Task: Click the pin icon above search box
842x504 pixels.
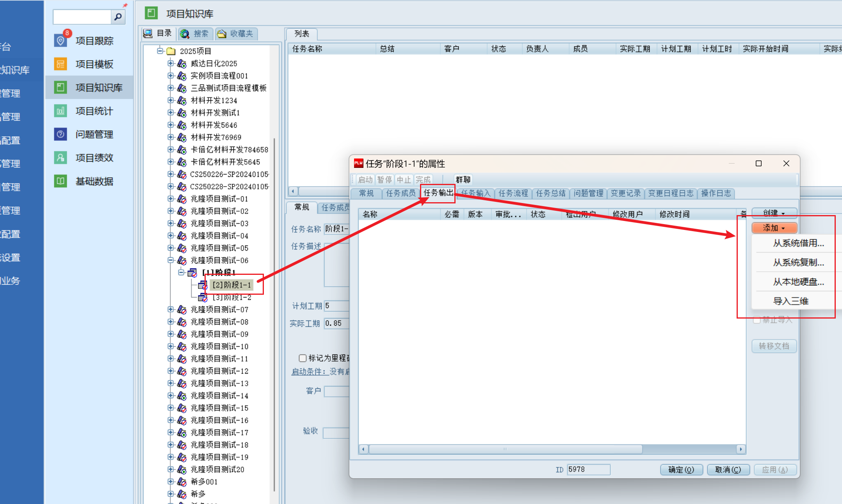Action: click(125, 5)
